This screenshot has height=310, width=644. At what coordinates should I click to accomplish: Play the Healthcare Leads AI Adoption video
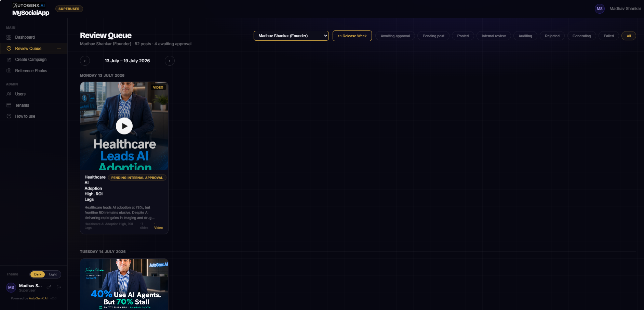tap(124, 126)
